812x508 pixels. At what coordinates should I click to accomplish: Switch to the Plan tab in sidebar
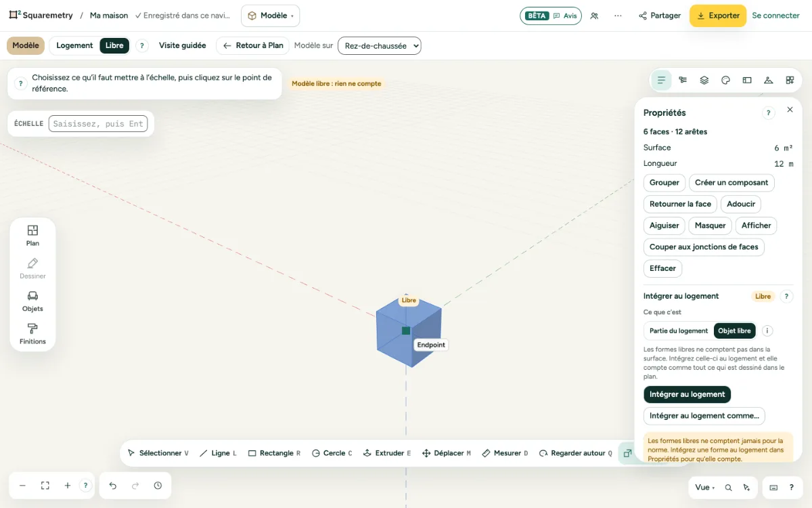point(32,236)
